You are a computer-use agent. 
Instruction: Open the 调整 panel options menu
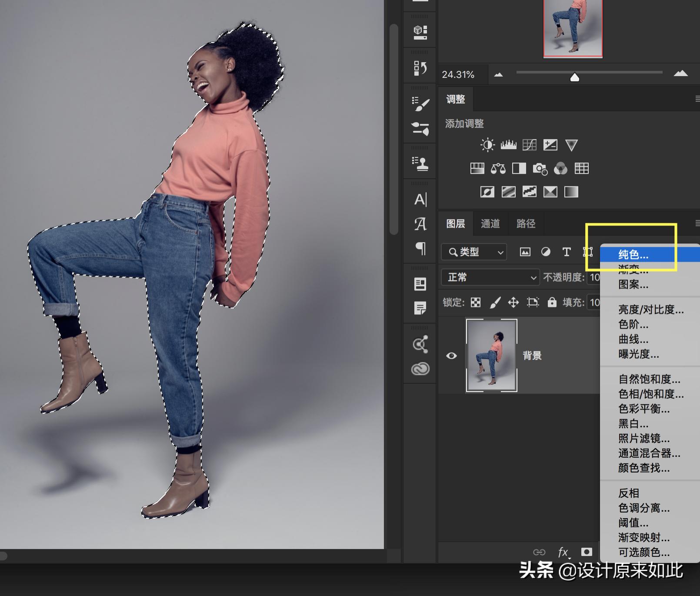point(697,99)
